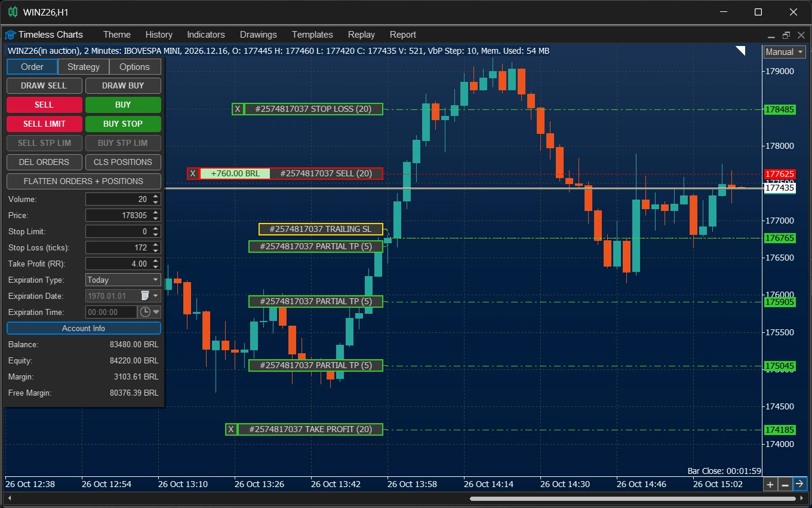The image size is (812, 508).
Task: Zoom out the chart with the minus button
Action: [x=785, y=484]
